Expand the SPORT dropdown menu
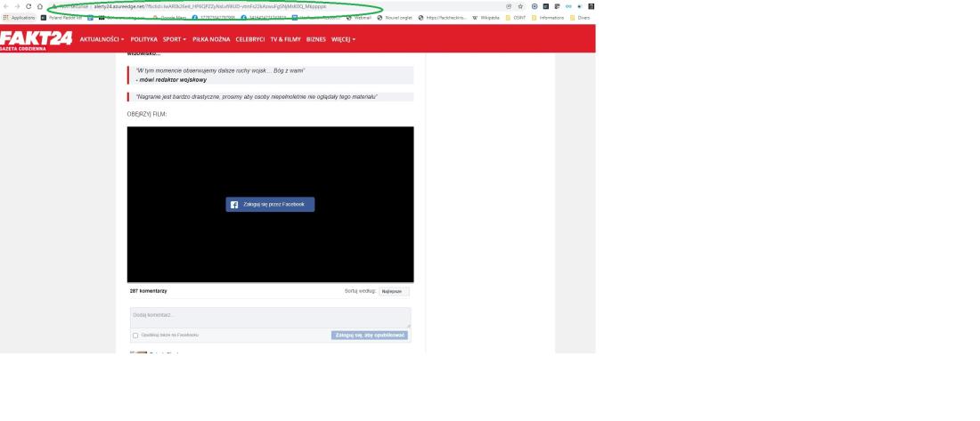This screenshot has width=980, height=421. pos(175,39)
